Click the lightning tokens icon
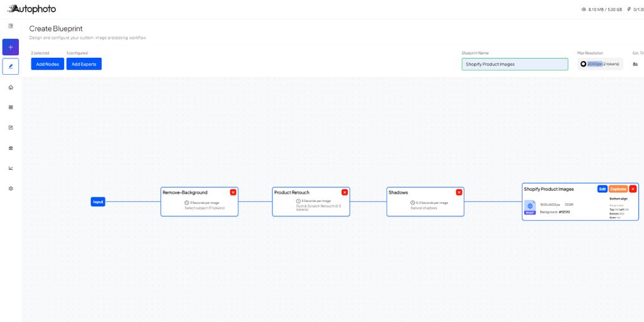This screenshot has width=644, height=322. 629,9
